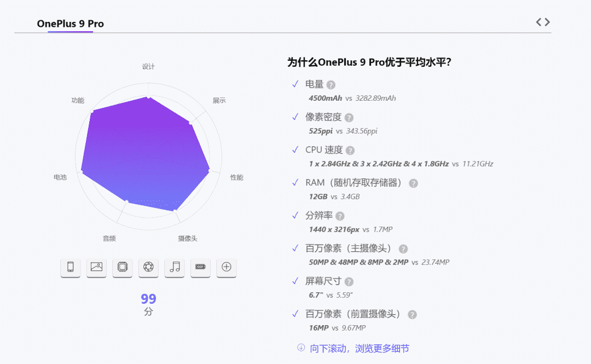
Task: Click the 性能 axis label on chart
Action: tap(236, 177)
